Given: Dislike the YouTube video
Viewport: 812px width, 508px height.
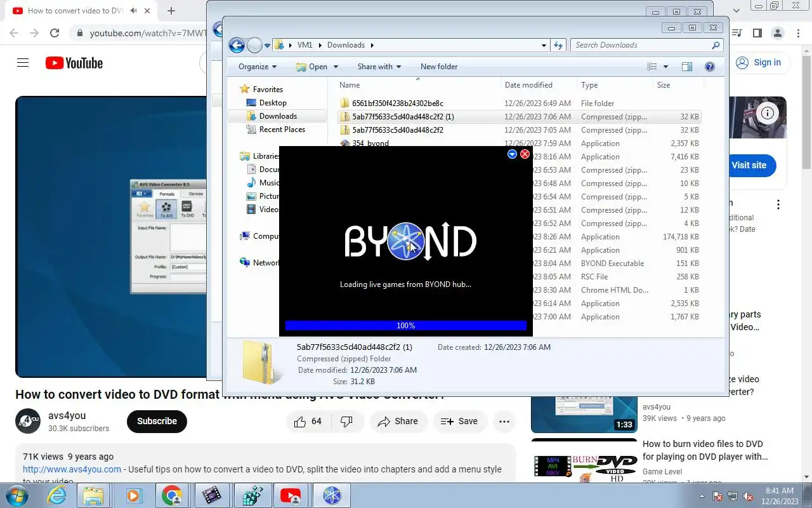Looking at the screenshot, I should point(347,421).
